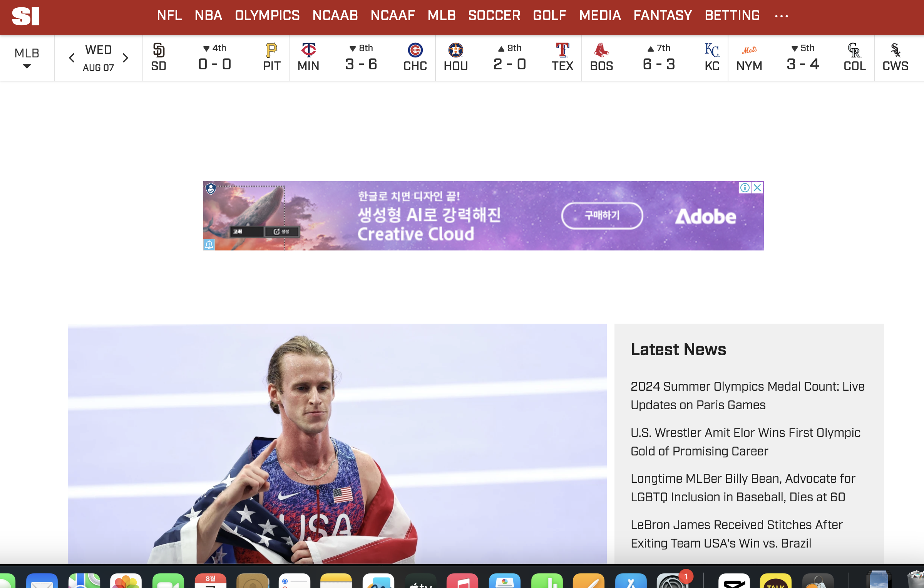
Task: Click the Boston Red Sox logo
Action: pyautogui.click(x=601, y=50)
